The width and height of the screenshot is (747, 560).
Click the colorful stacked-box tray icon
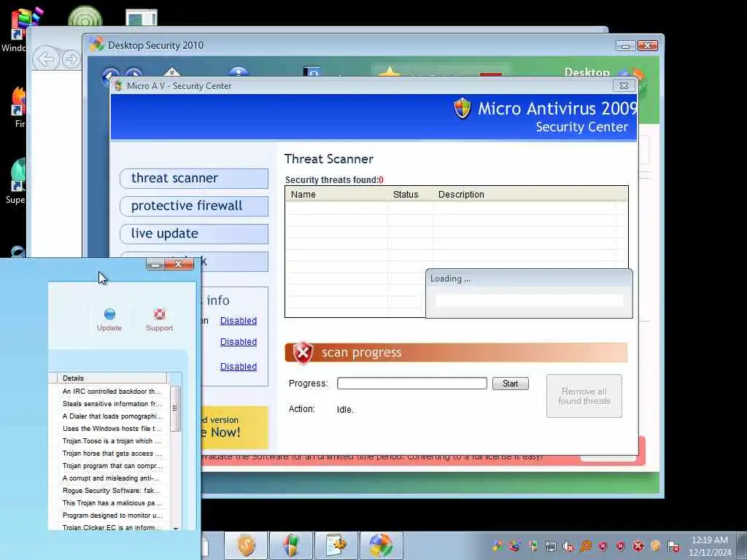click(x=514, y=545)
